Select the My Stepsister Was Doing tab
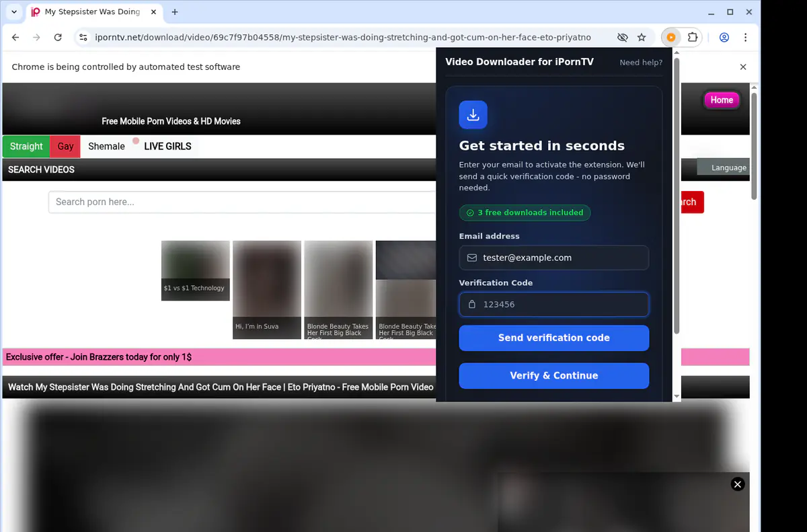807x532 pixels. [x=93, y=12]
